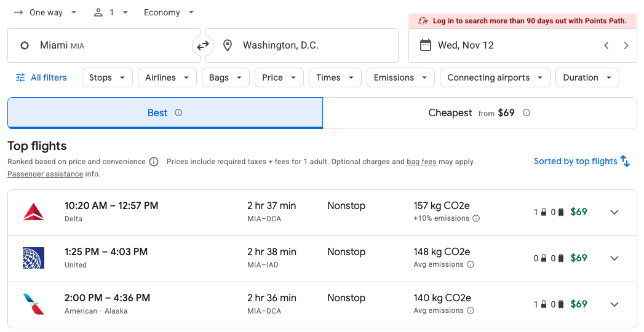Go to the previous date
644x332 pixels.
coord(606,45)
